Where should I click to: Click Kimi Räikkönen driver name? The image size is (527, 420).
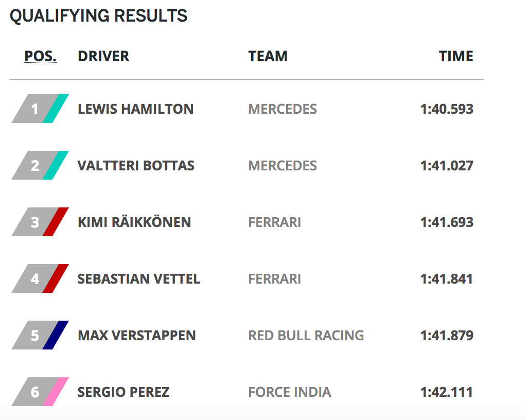134,222
